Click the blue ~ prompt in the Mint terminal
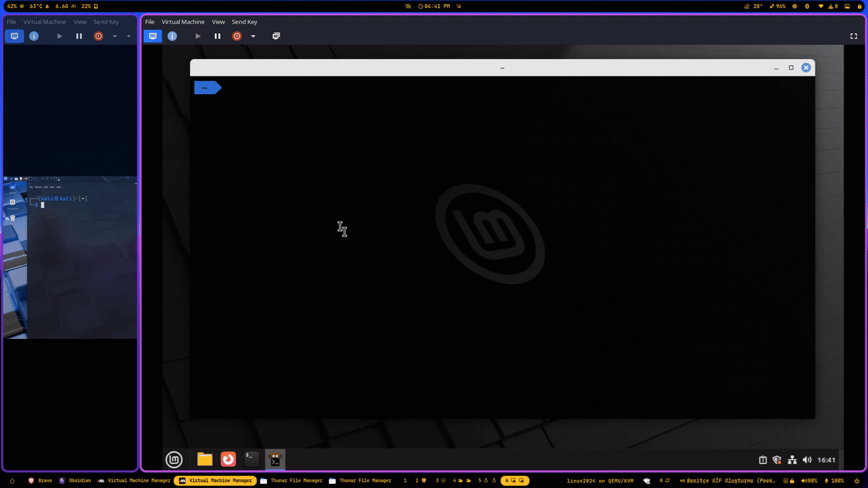The image size is (868, 488). point(207,87)
